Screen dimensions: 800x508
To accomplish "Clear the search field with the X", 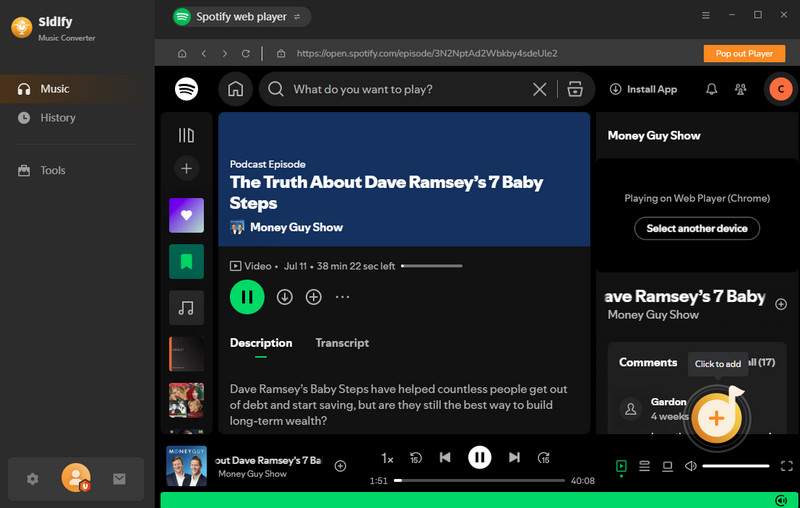I will (x=540, y=89).
